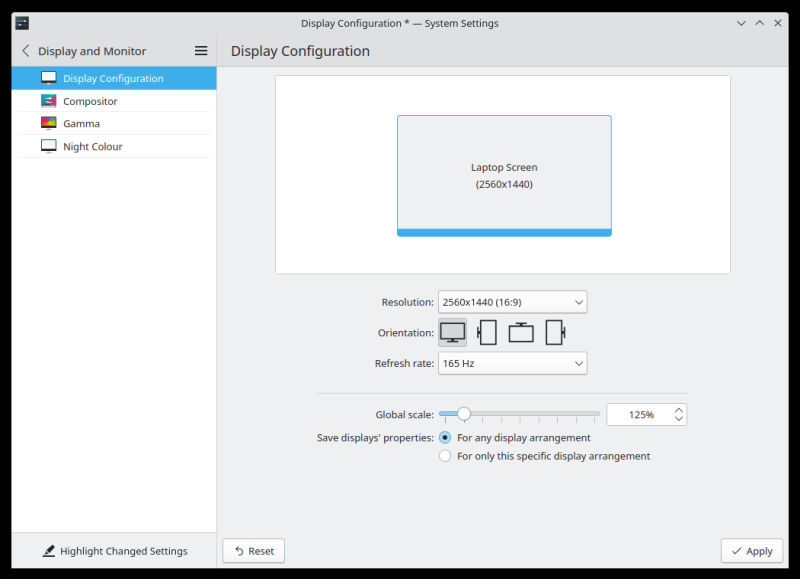800x579 pixels.
Task: Expand the Refresh rate dropdown
Action: [512, 364]
